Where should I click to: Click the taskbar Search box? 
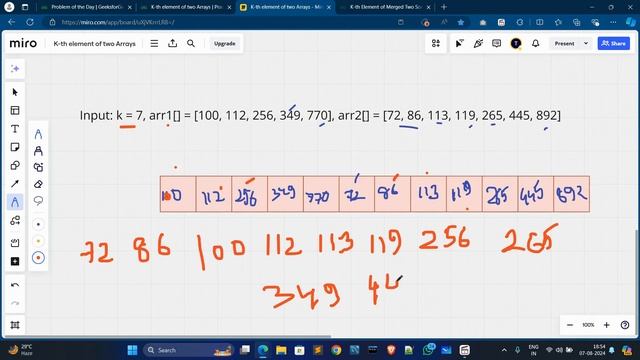[188, 350]
